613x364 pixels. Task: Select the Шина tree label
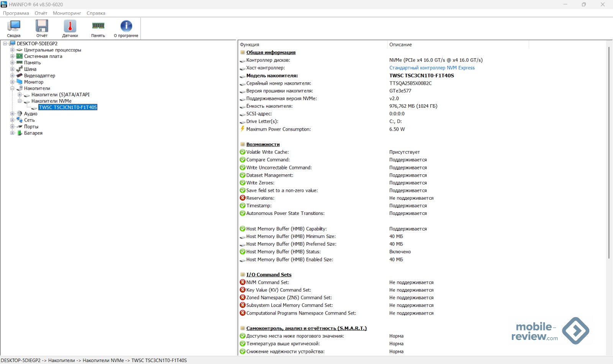30,69
